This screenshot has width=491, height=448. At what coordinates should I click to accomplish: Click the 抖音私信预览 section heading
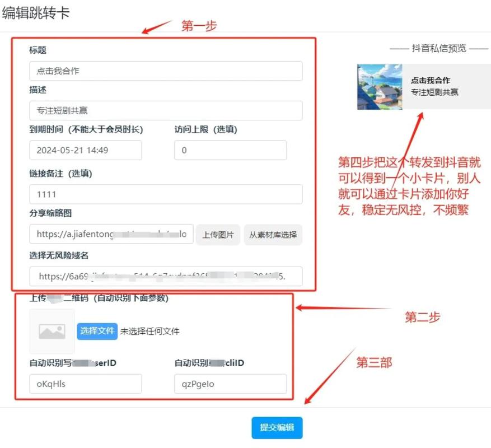(x=438, y=49)
